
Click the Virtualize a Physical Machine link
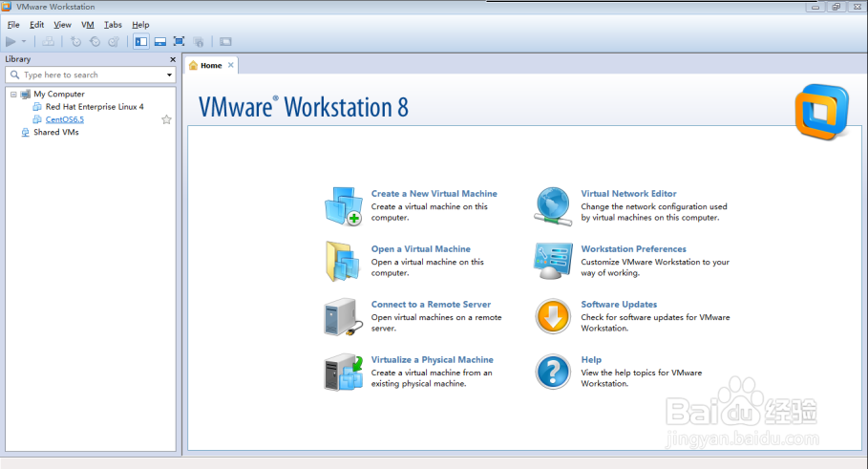432,360
